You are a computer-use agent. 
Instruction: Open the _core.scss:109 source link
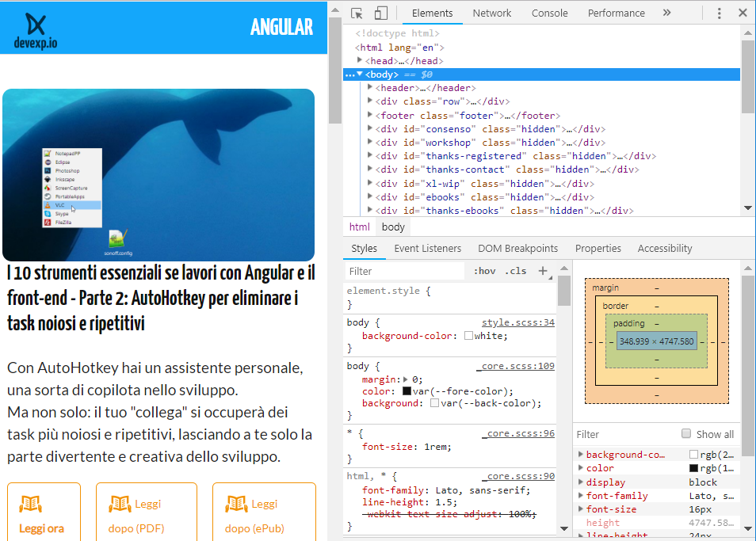tap(515, 366)
